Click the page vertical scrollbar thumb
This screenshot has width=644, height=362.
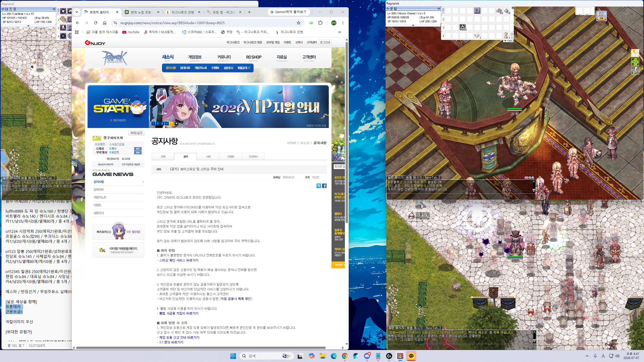tap(347, 132)
